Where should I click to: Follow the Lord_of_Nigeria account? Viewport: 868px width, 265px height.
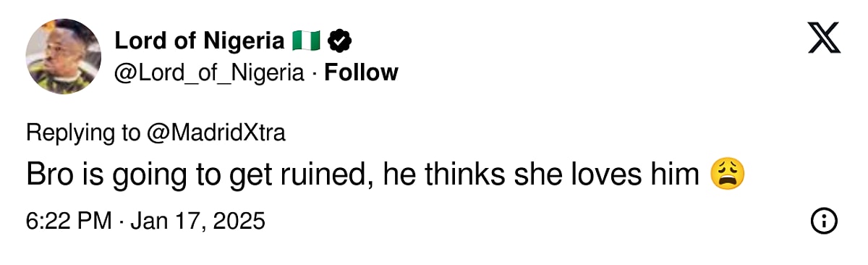coord(361,73)
